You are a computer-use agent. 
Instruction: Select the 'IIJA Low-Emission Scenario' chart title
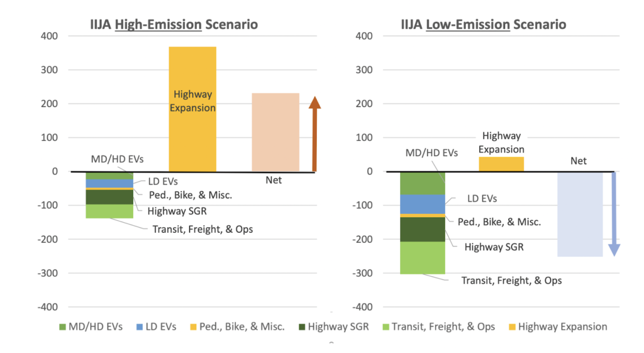(x=484, y=25)
